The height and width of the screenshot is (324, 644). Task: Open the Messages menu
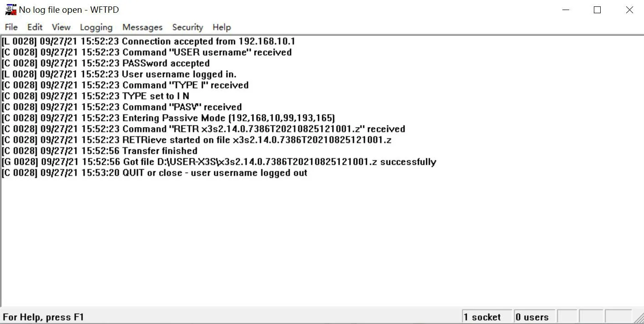pos(142,27)
